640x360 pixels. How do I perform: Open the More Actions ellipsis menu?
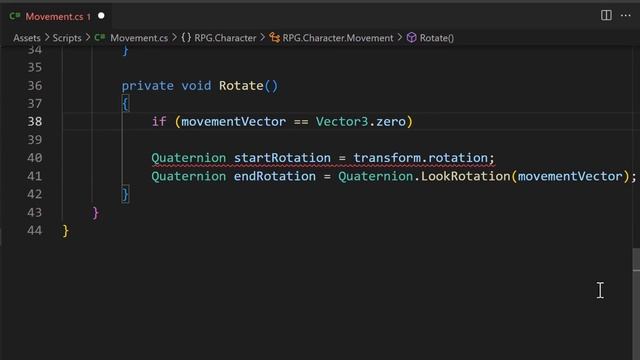tap(625, 16)
